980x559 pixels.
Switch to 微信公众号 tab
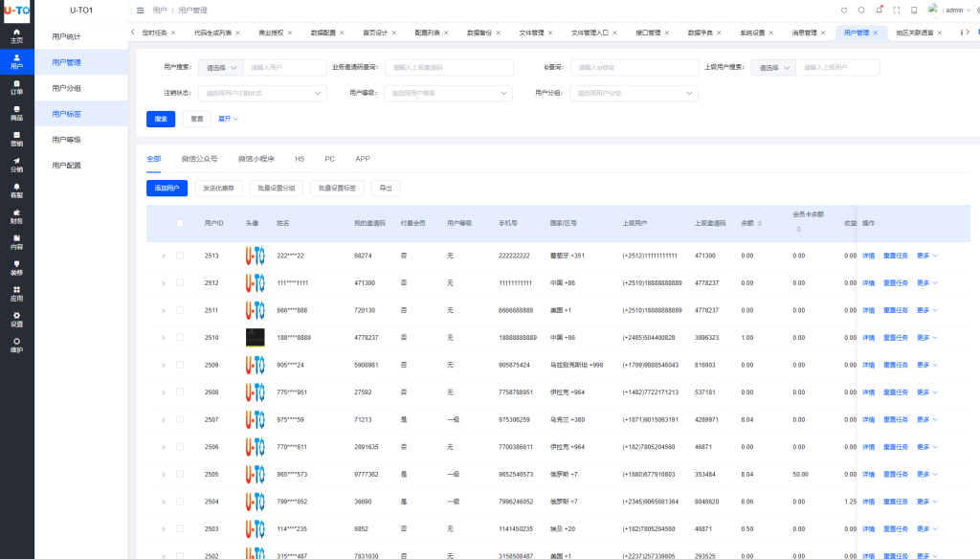[199, 159]
